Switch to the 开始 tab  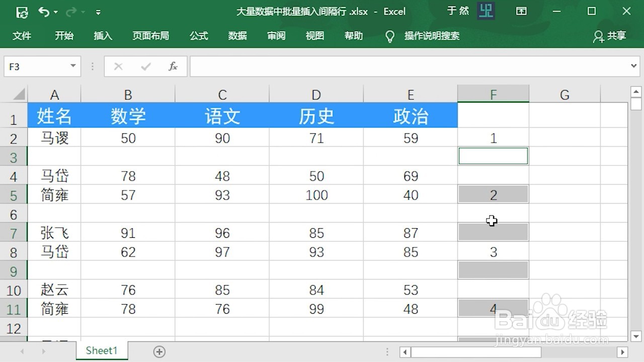click(x=64, y=36)
